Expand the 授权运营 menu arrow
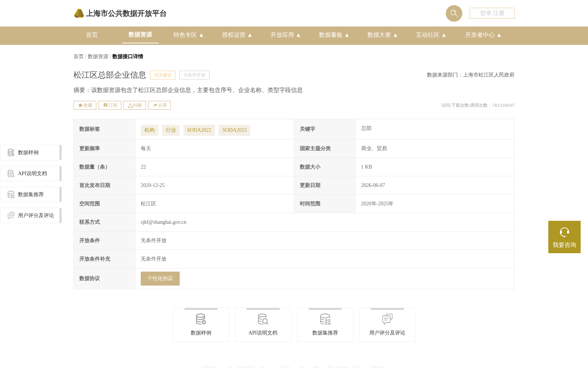This screenshot has height=368, width=588. 250,35
